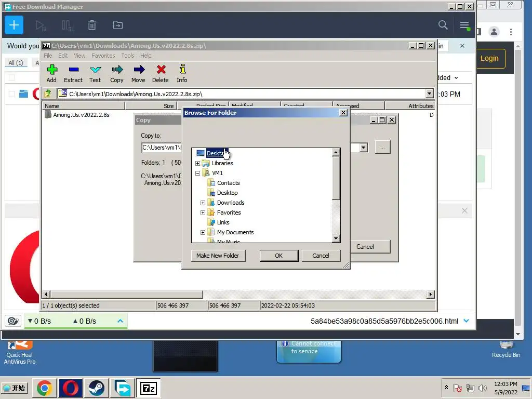The height and width of the screenshot is (399, 532).
Task: Open the Tools menu in 7-Zip
Action: tap(128, 56)
